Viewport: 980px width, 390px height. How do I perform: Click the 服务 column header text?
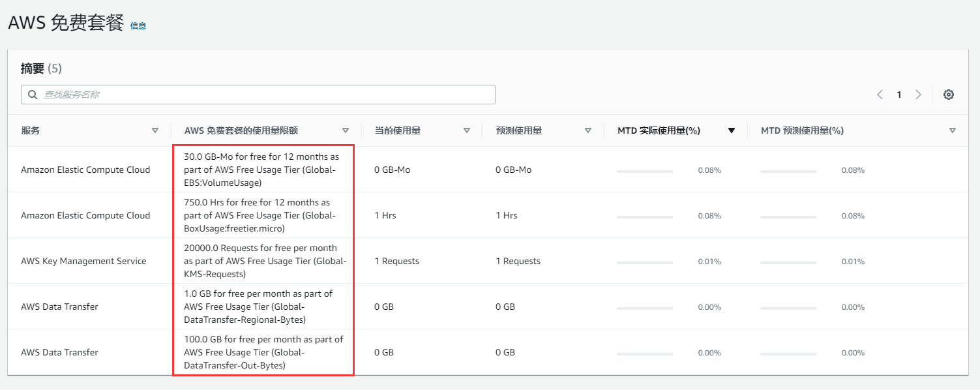(31, 130)
